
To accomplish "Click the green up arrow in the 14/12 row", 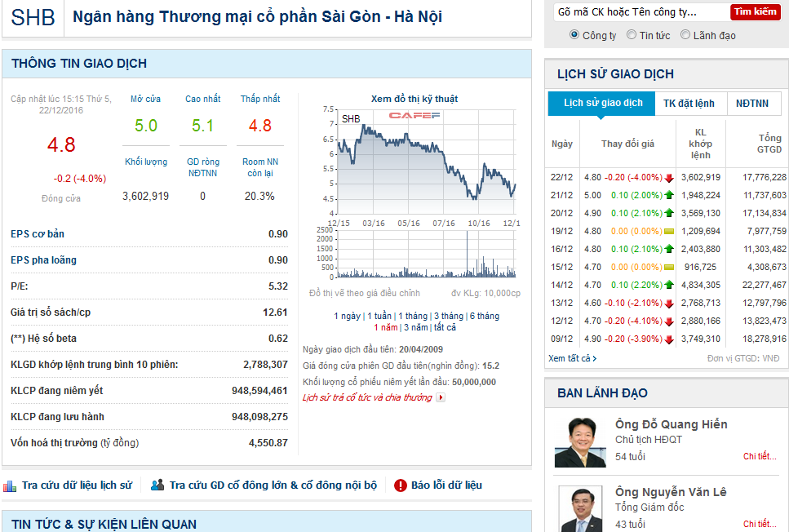I will (669, 285).
